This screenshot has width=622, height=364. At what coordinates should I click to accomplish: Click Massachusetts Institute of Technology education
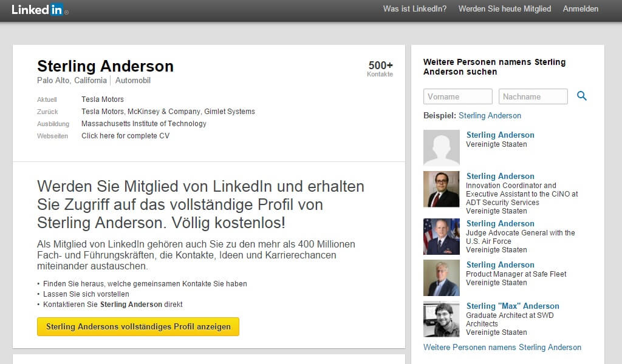pyautogui.click(x=144, y=124)
